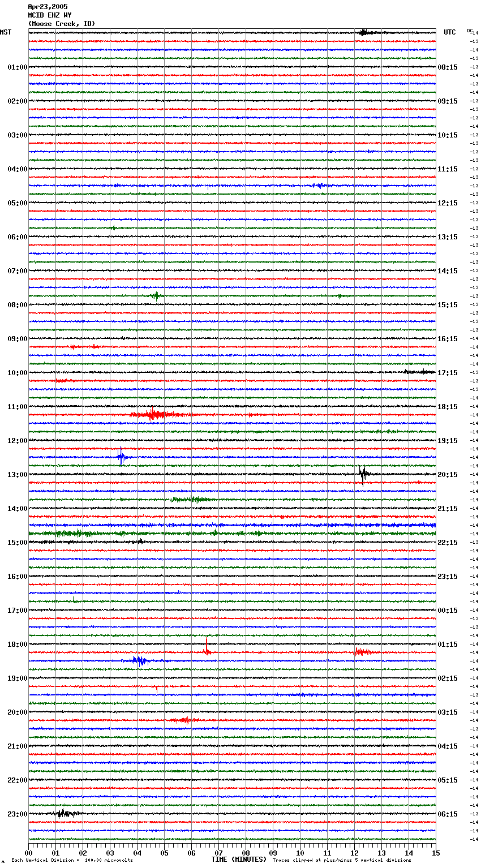Select the 20:00 MST time label

(18, 712)
